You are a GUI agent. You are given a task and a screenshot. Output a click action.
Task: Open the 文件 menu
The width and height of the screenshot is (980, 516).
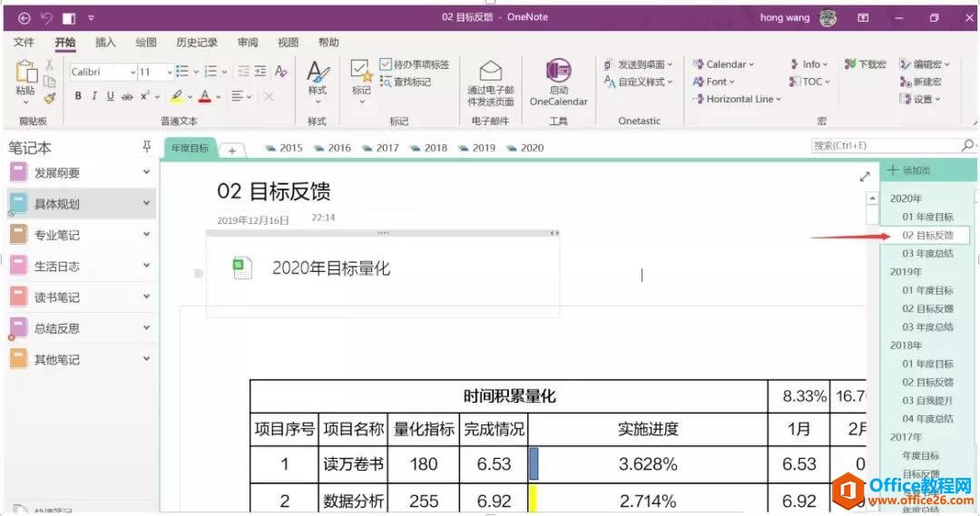pos(24,43)
